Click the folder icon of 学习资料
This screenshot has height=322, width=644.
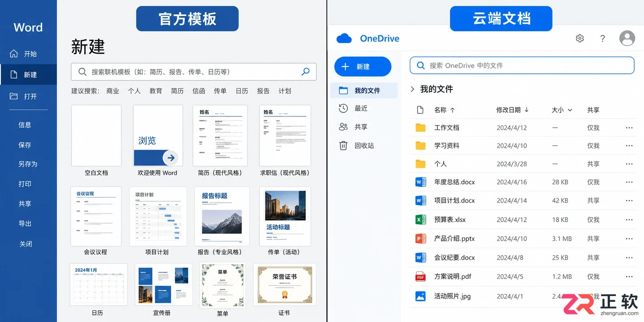click(420, 146)
